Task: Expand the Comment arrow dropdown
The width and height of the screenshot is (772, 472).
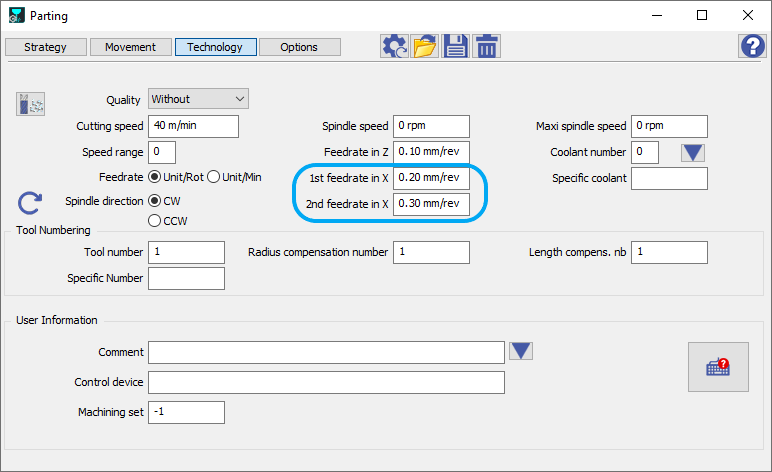Action: point(521,351)
